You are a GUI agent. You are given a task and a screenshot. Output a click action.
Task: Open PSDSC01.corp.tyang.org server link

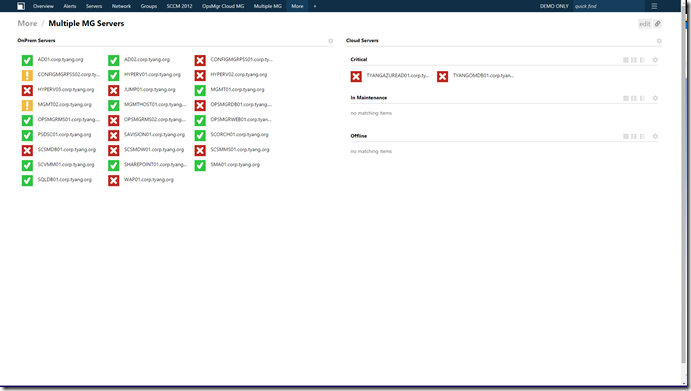point(64,134)
